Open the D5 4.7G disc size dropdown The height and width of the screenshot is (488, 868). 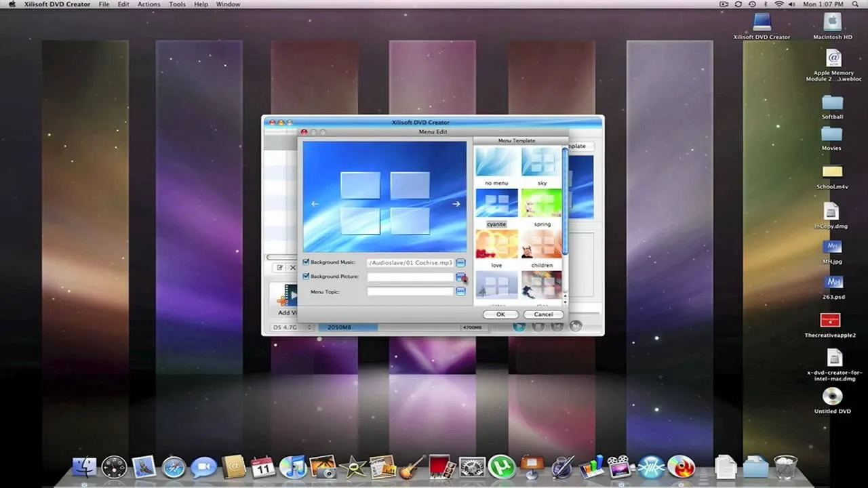pos(292,327)
